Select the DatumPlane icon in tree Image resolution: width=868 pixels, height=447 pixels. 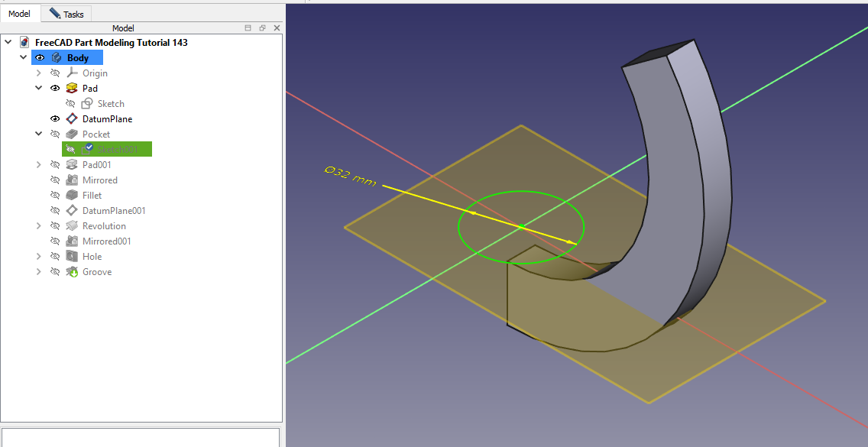point(72,119)
